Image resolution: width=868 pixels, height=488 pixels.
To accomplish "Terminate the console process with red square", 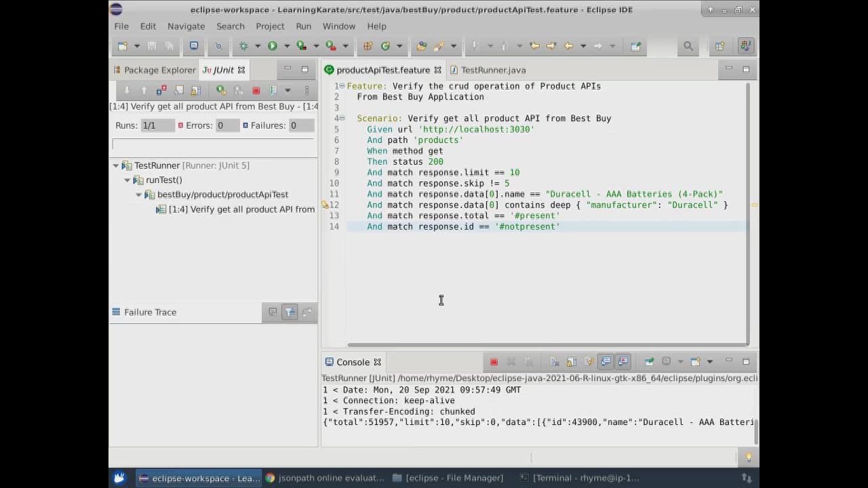I will pos(494,362).
